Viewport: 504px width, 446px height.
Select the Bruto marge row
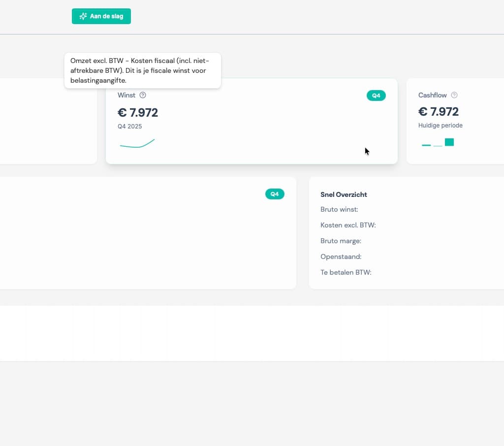click(x=341, y=241)
